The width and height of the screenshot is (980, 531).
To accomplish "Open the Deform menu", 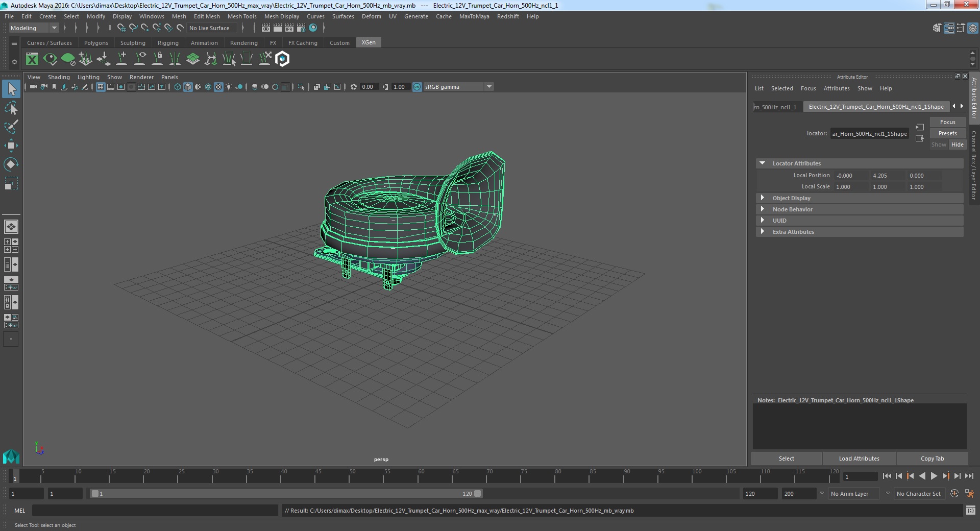I will click(x=371, y=16).
